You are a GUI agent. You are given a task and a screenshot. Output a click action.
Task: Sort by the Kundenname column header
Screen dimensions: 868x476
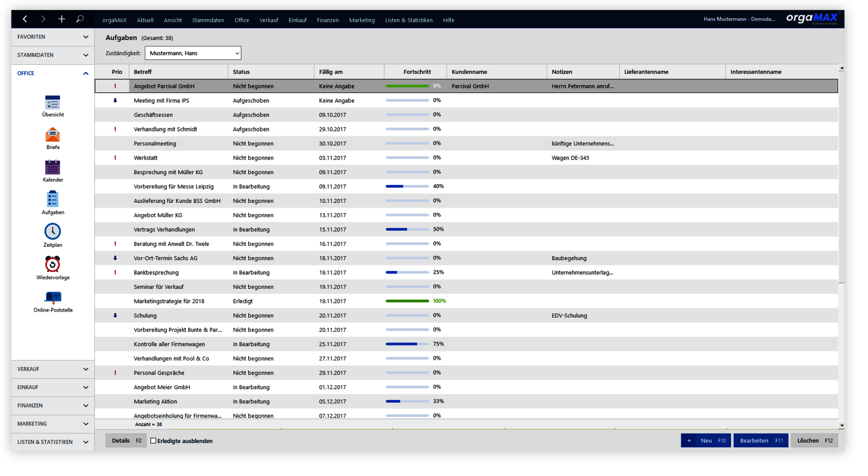pos(497,72)
